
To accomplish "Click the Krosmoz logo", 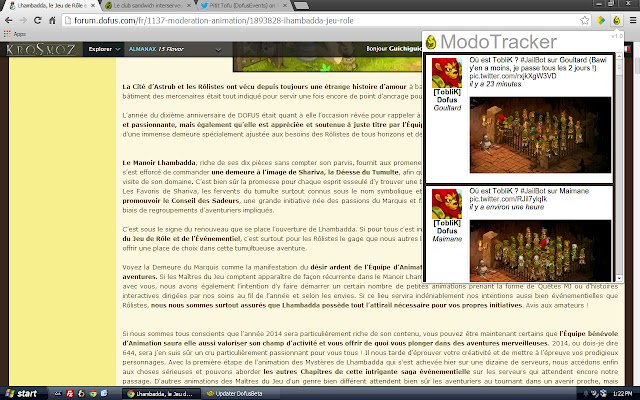I will tap(41, 49).
